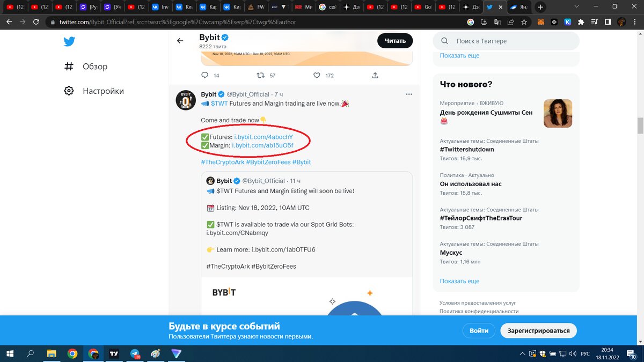This screenshot has height=362, width=644.
Task: Open File Explorer from the taskbar
Action: [52, 354]
